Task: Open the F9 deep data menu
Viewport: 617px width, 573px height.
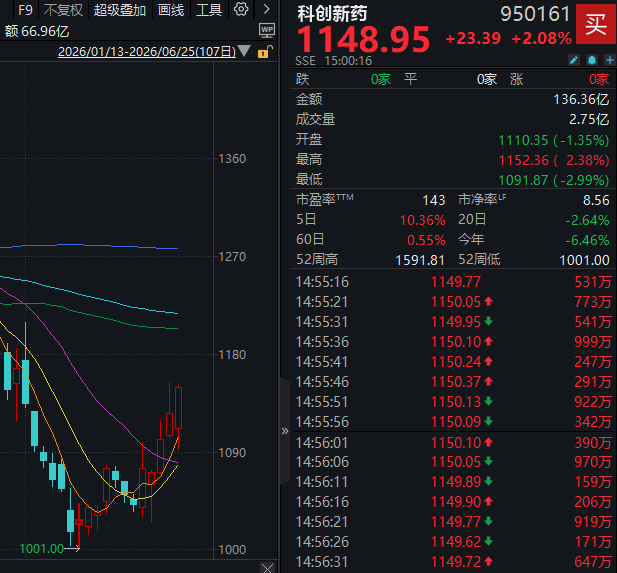Action: pos(25,10)
